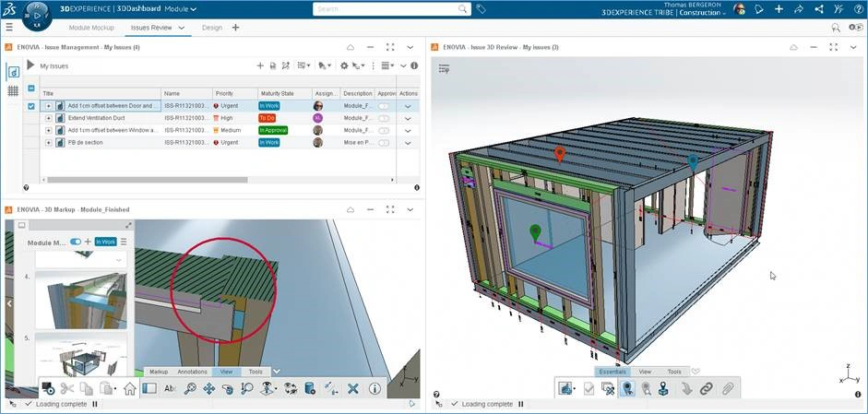Select the rotate tool in the 3D Markup toolbar
Image resolution: width=868 pixels, height=414 pixels.
click(x=228, y=388)
